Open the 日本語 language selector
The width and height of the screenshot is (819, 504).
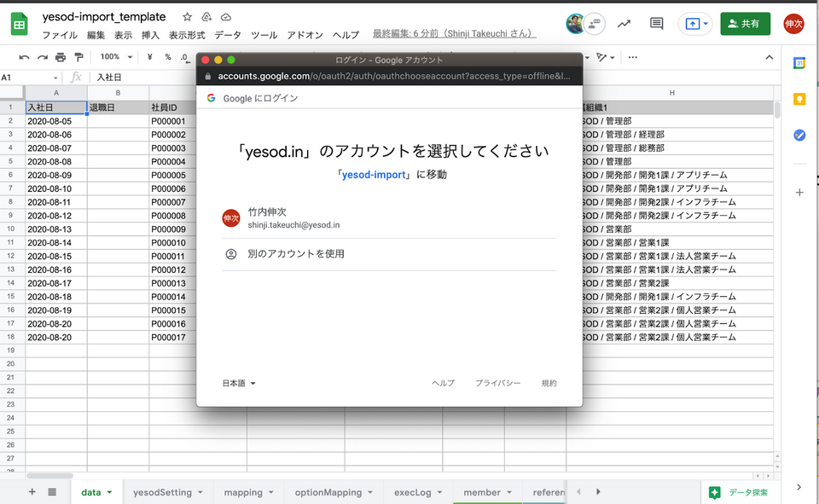click(239, 384)
